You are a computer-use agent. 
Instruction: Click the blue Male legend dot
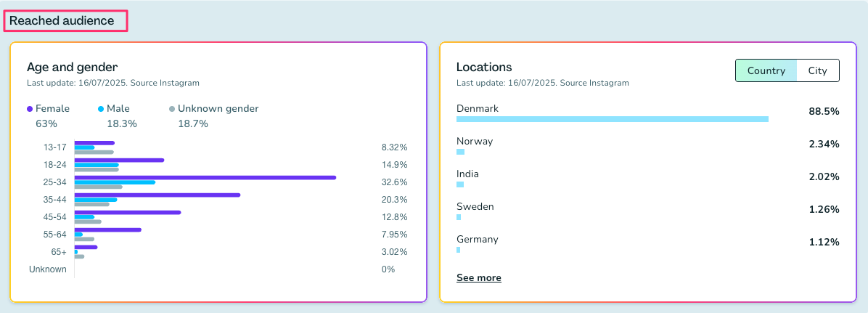(x=101, y=109)
